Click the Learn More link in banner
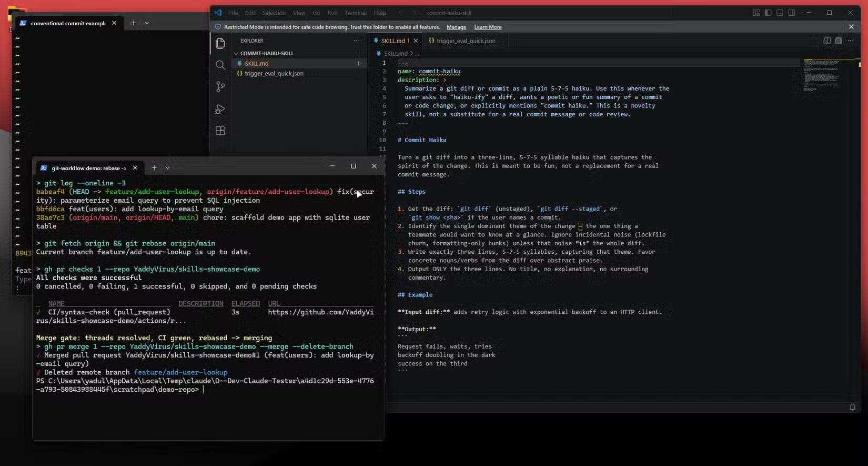 click(x=488, y=27)
